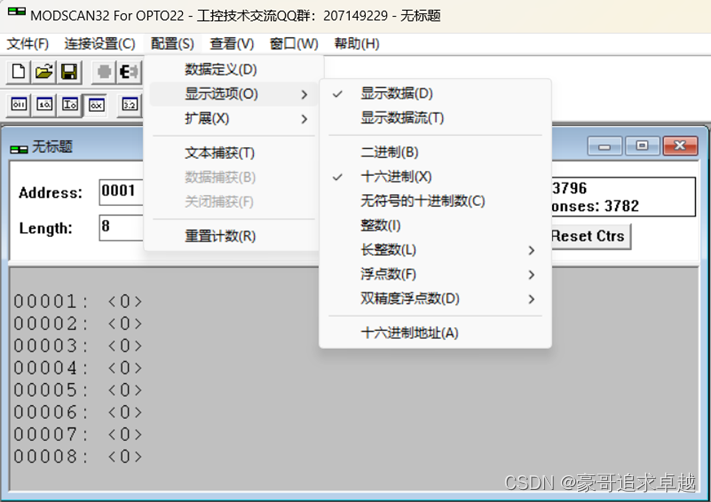Choose 数据定义(D) from the menu
Viewport: 711px width, 502px height.
click(234, 69)
